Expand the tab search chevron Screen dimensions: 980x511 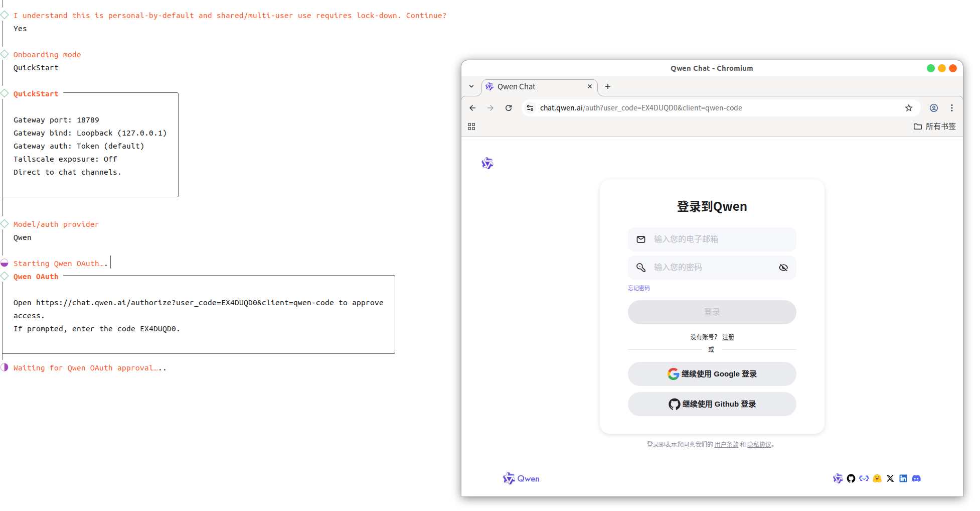[x=471, y=86]
